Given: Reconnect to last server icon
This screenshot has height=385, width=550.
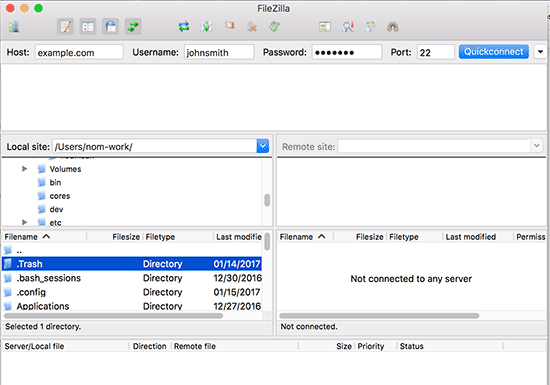Looking at the screenshot, I should pos(274,27).
